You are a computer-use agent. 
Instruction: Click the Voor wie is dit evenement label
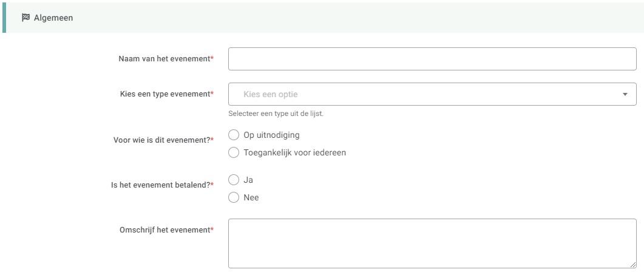click(x=161, y=140)
